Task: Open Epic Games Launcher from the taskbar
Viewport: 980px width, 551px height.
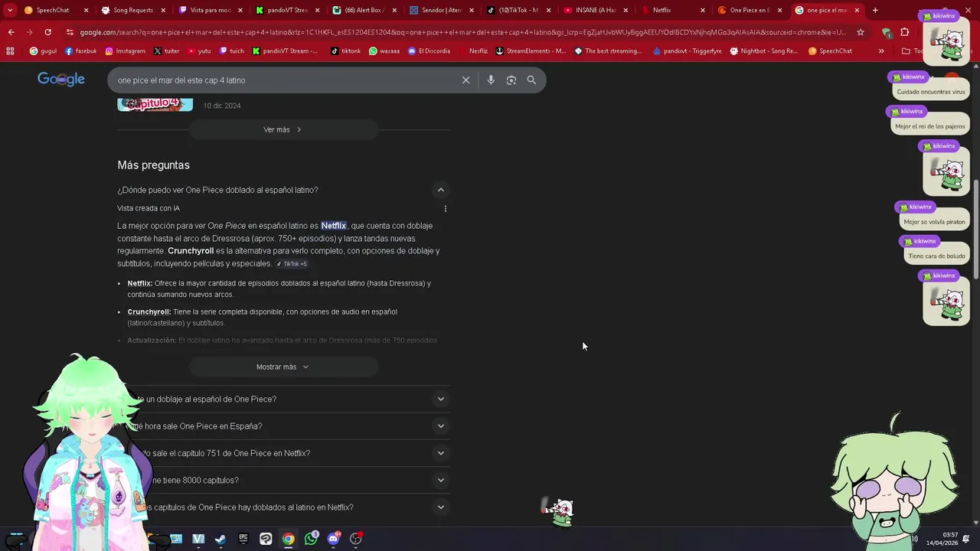Action: click(x=243, y=539)
